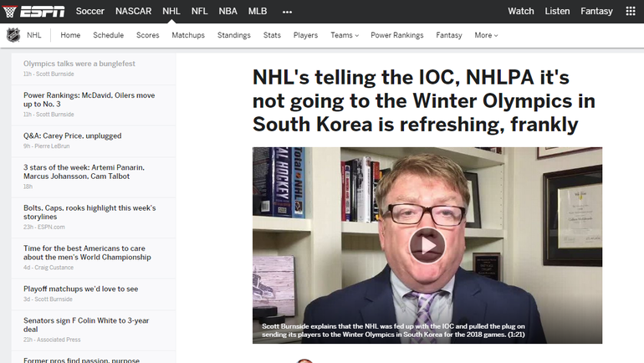Select Soccer in the sports bar
644x363 pixels.
[x=90, y=12]
